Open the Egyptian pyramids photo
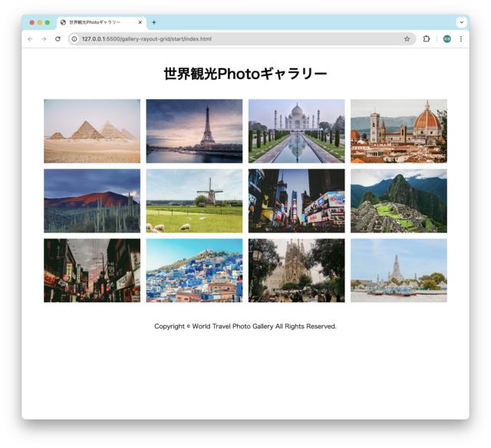The width and height of the screenshot is (491, 448). [92, 131]
